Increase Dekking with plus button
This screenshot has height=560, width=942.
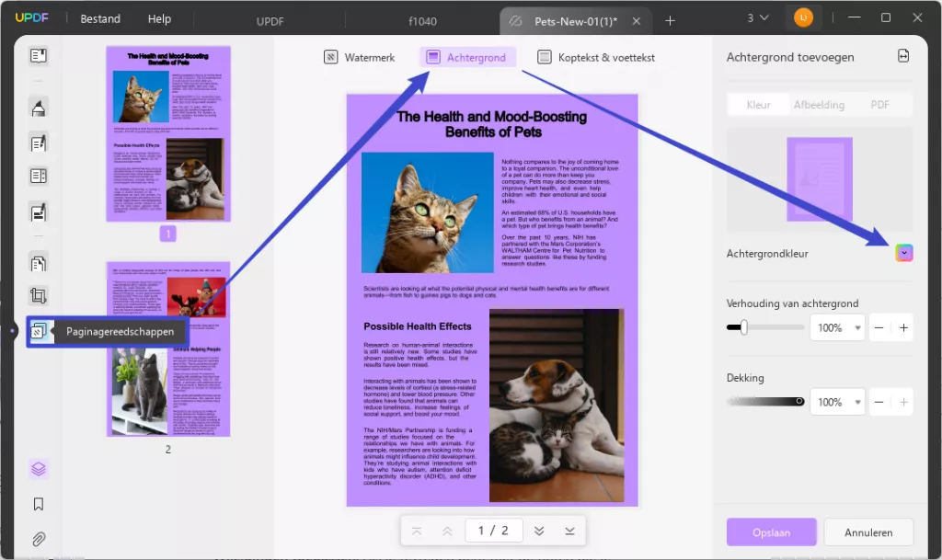[x=903, y=402]
